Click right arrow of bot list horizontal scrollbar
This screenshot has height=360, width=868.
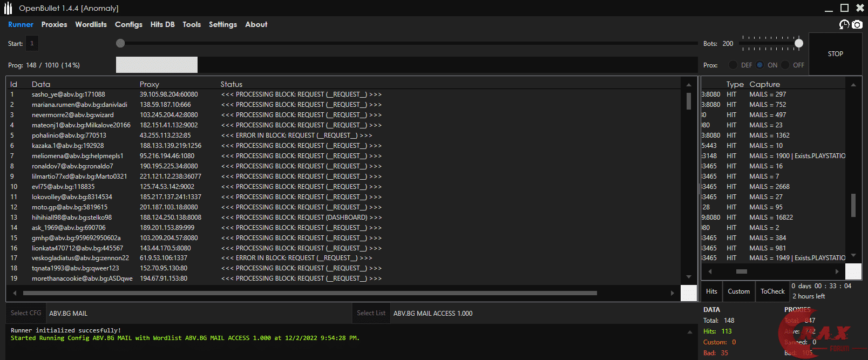tap(672, 293)
